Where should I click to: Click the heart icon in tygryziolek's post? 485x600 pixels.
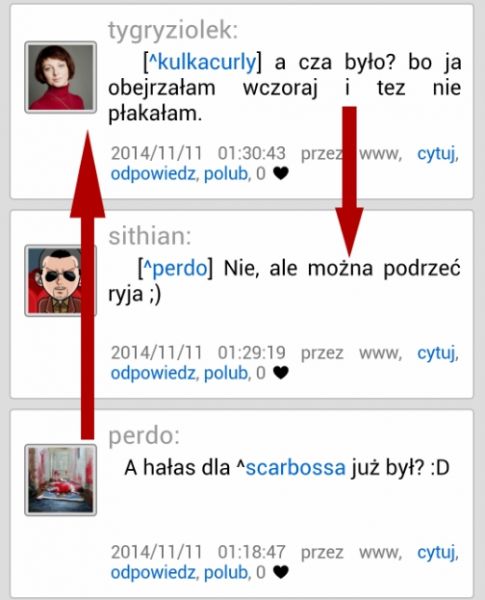click(x=281, y=174)
